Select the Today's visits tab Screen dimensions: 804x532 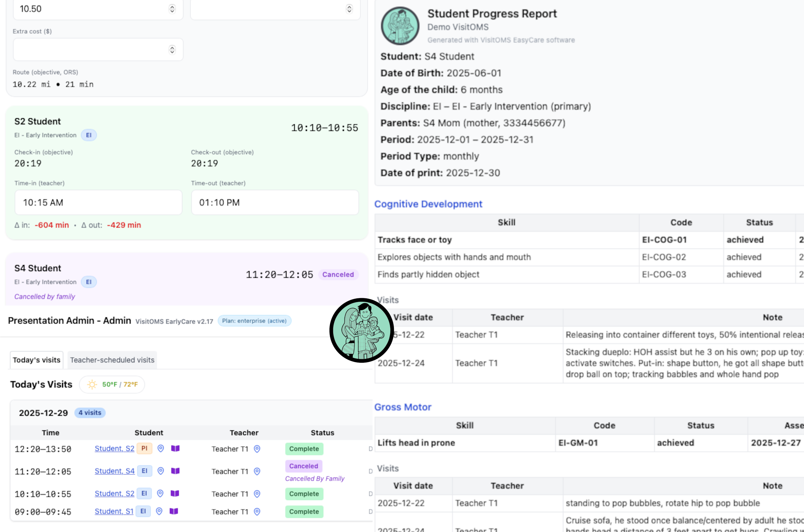click(36, 360)
